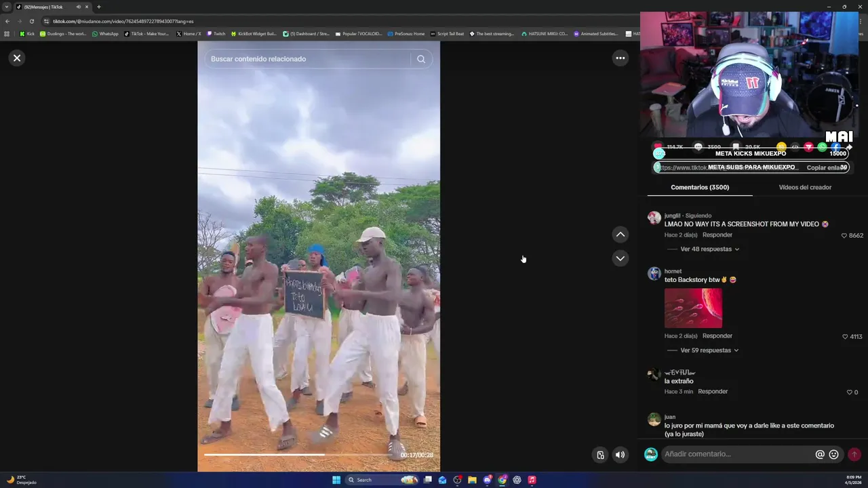
Task: Like jungiil's comment with 8662 likes
Action: coord(844,236)
